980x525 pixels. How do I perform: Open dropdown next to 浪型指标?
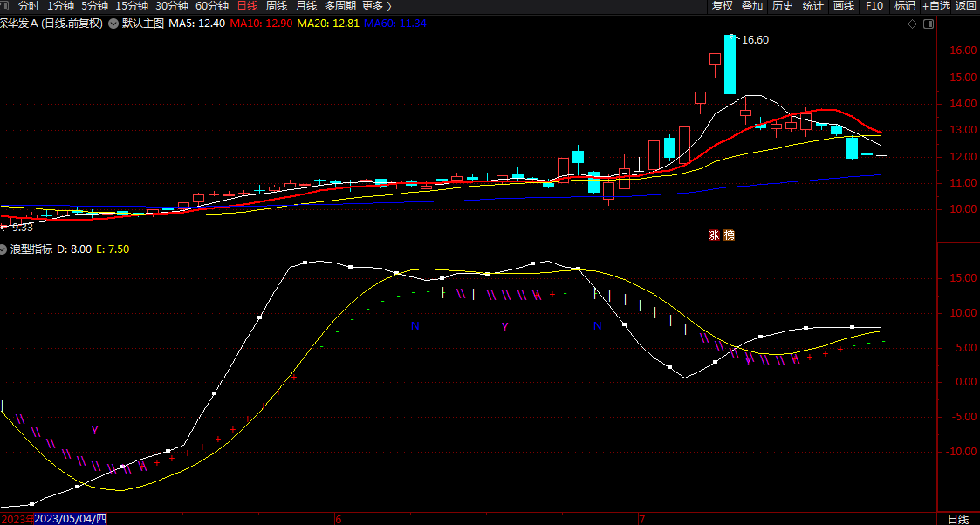point(3,249)
